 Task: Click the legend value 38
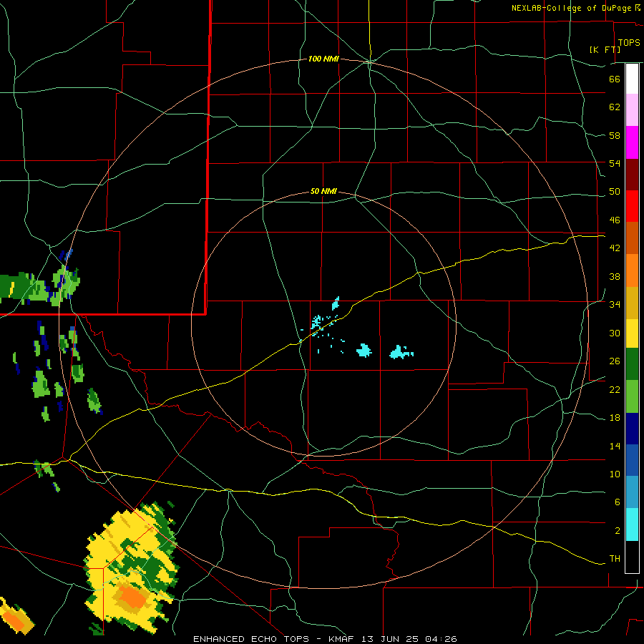(615, 277)
